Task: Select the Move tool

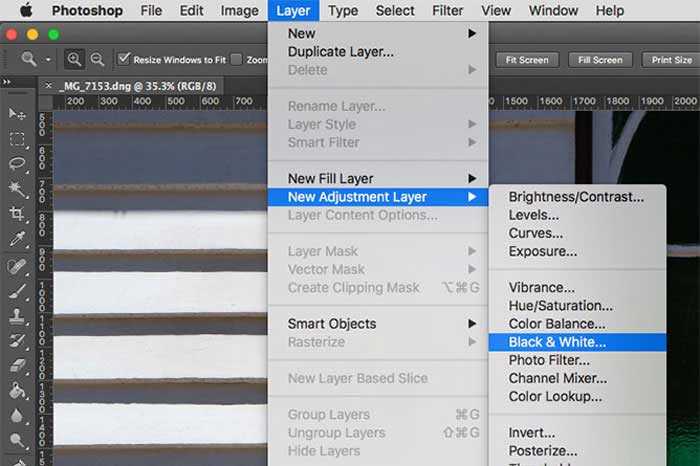Action: pyautogui.click(x=17, y=114)
